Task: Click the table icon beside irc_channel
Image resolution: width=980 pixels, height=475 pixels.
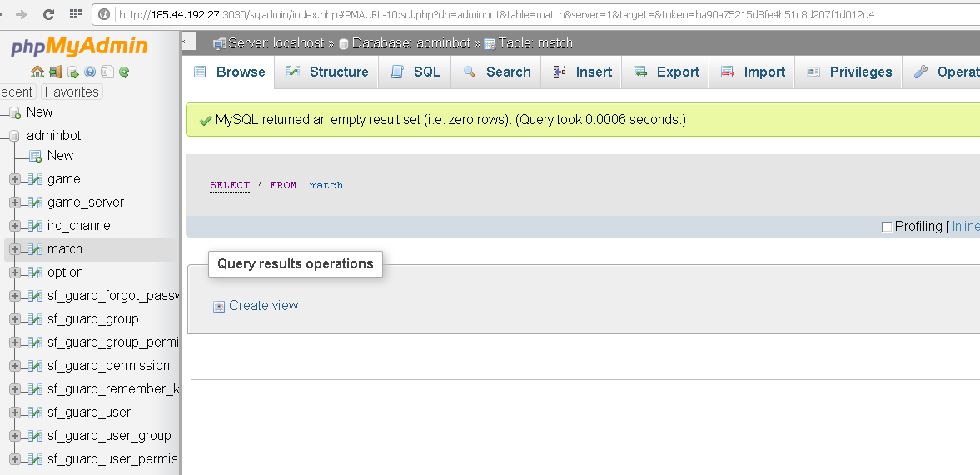Action: point(36,226)
